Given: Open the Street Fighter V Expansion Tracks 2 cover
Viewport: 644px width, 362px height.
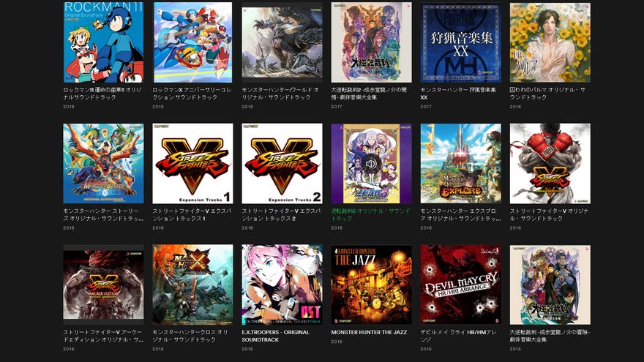Looking at the screenshot, I should [x=282, y=163].
